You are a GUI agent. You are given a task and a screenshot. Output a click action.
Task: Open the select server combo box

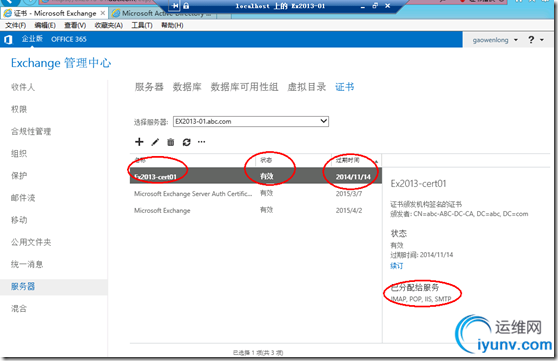coord(251,121)
